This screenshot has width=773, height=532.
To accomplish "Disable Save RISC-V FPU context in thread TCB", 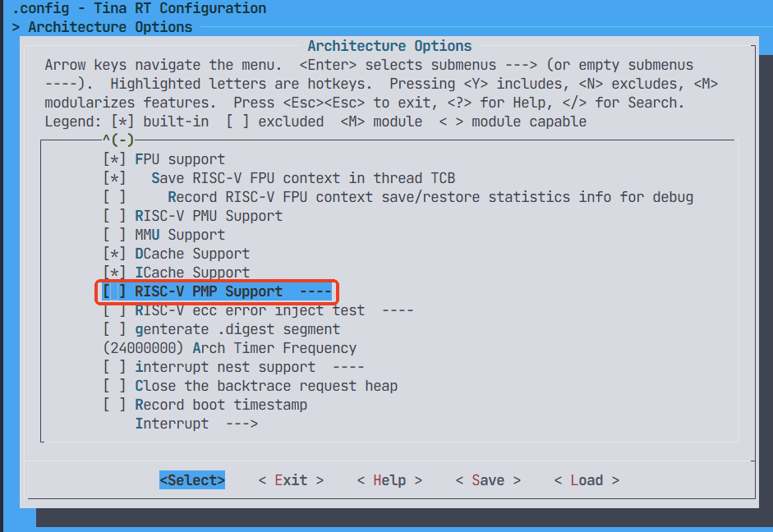I will point(114,178).
